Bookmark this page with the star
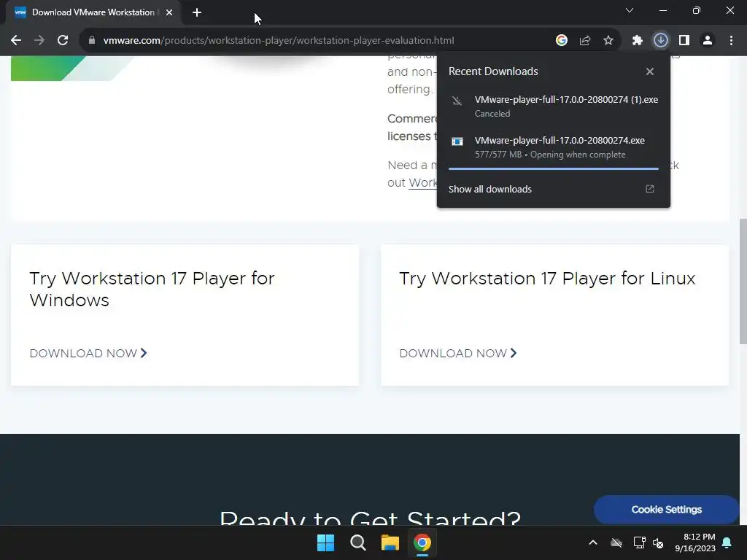747x560 pixels. (608, 41)
